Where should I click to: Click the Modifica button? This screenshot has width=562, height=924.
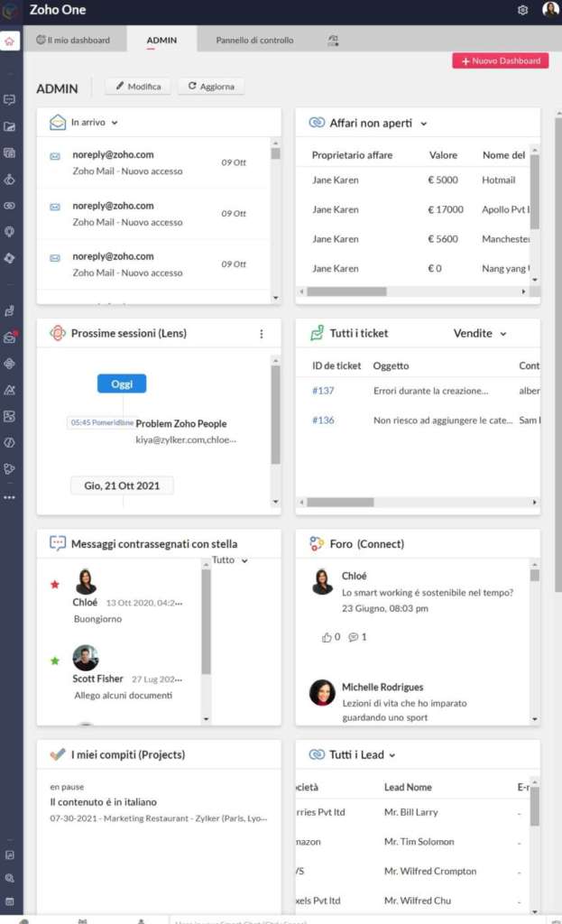click(138, 86)
